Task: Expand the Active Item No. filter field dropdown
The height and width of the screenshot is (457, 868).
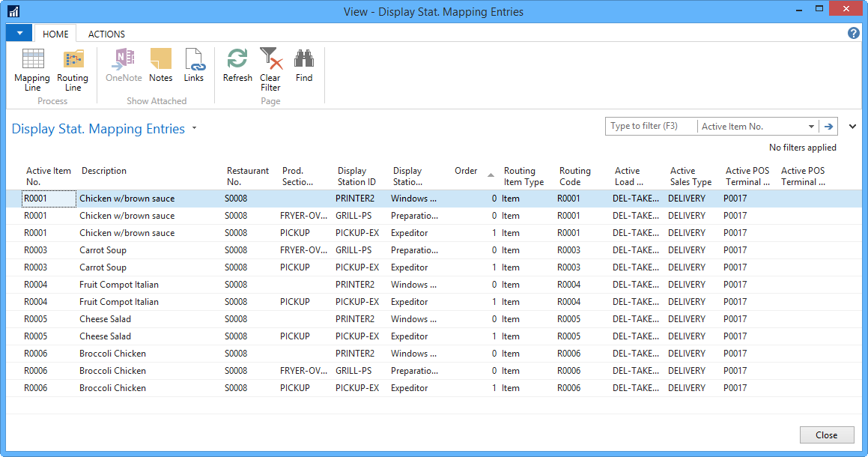Action: 811,127
